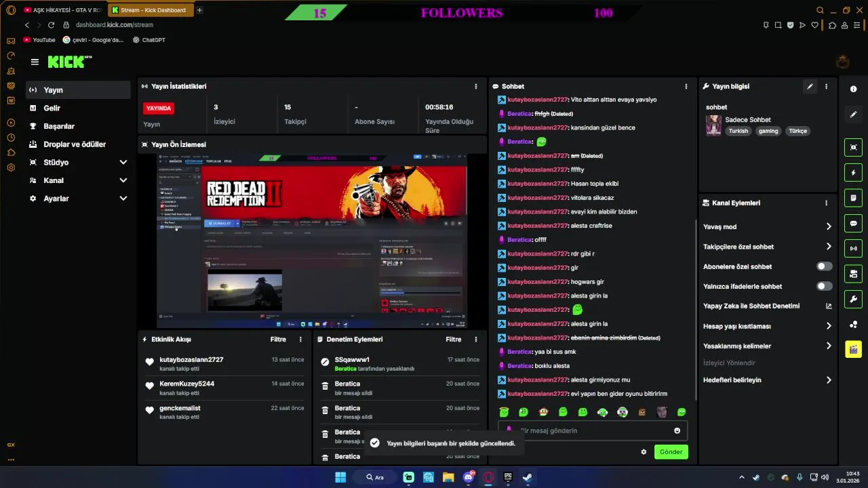The image size is (868, 488).
Task: Toggle the lightning activity feed icon
Action: [x=853, y=173]
